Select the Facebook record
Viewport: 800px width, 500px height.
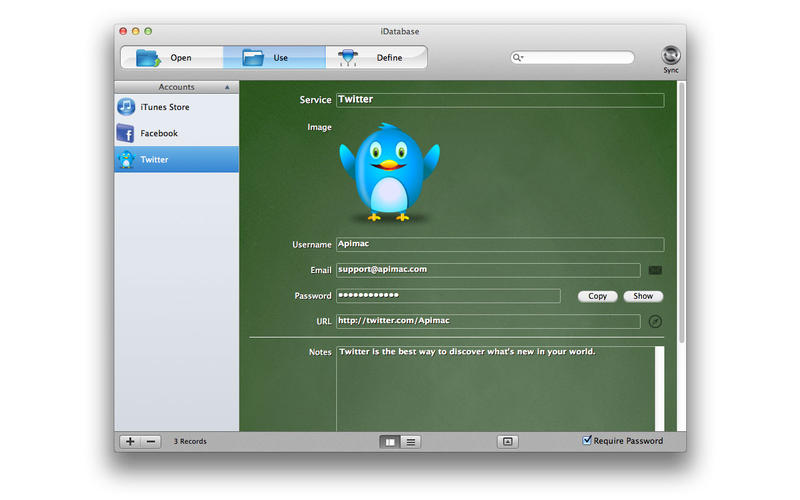coord(177,133)
